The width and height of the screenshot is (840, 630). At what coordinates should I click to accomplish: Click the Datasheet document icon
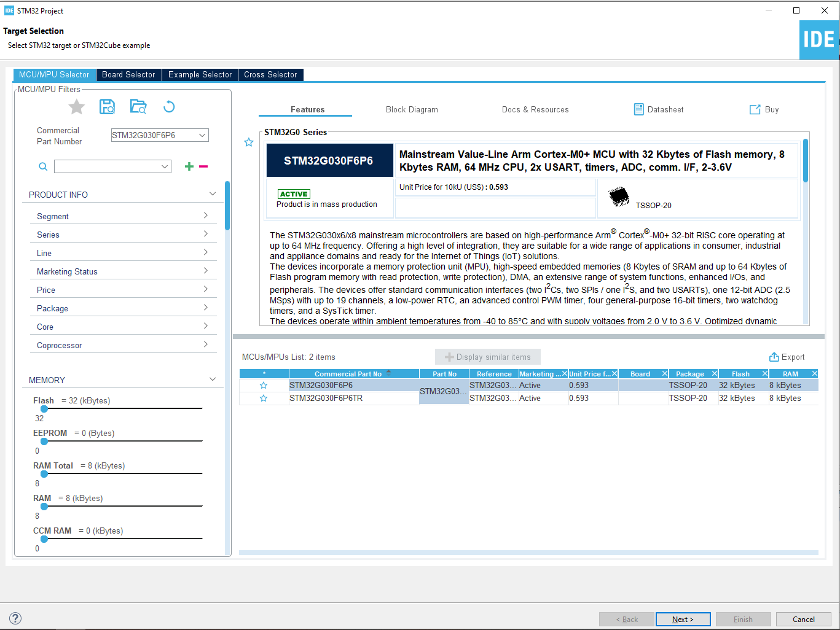(x=639, y=109)
